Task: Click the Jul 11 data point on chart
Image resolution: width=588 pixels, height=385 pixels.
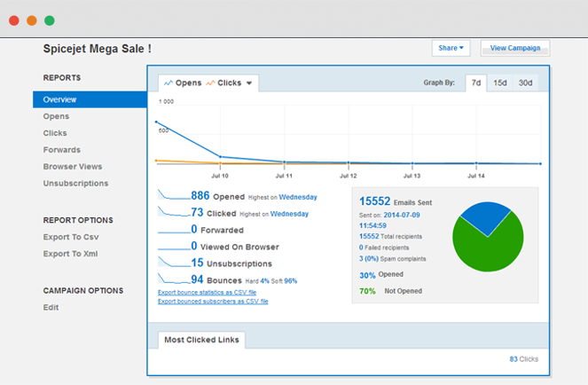Action: click(285, 161)
